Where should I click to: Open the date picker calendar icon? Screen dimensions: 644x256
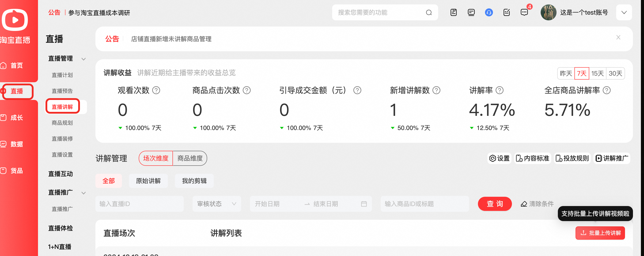pos(364,204)
